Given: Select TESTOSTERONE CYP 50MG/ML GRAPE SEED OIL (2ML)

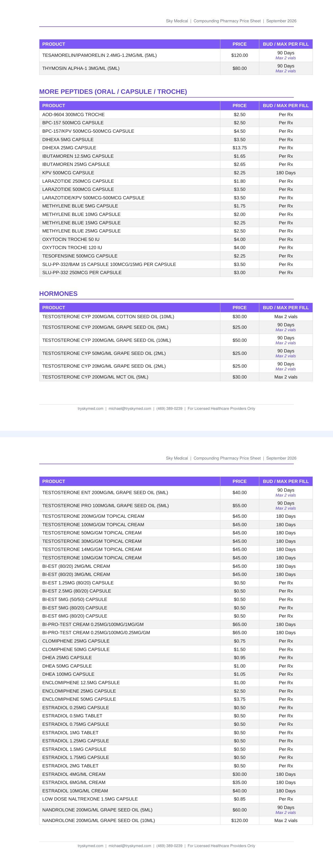Looking at the screenshot, I should [104, 354].
